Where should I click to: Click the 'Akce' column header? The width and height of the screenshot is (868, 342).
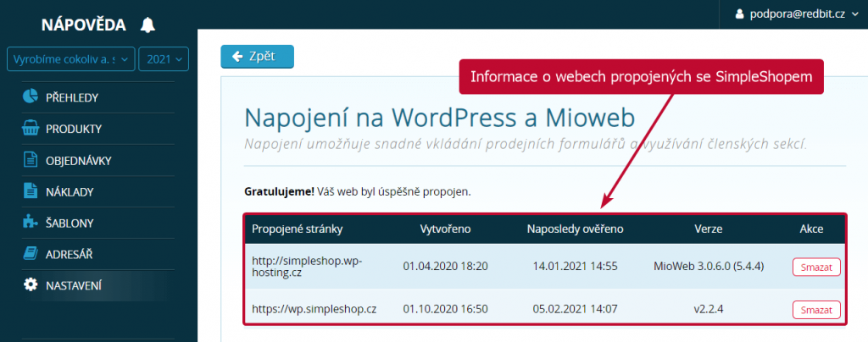click(811, 229)
